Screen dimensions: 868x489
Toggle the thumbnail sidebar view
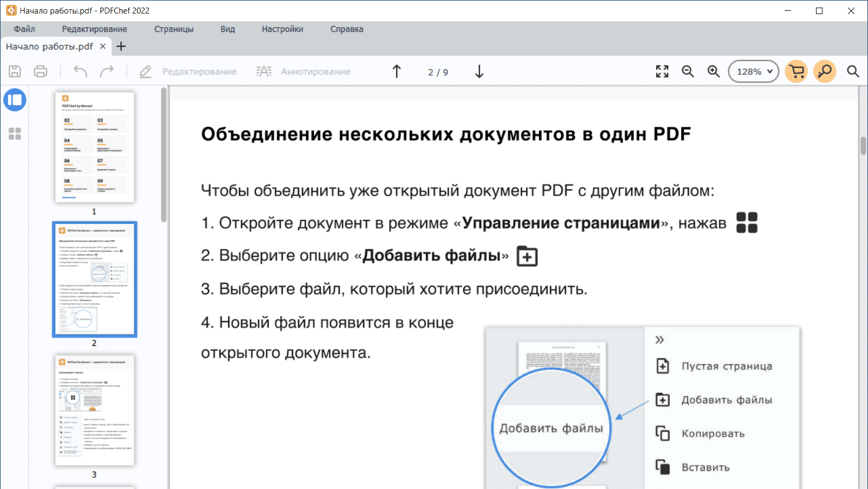pos(15,100)
